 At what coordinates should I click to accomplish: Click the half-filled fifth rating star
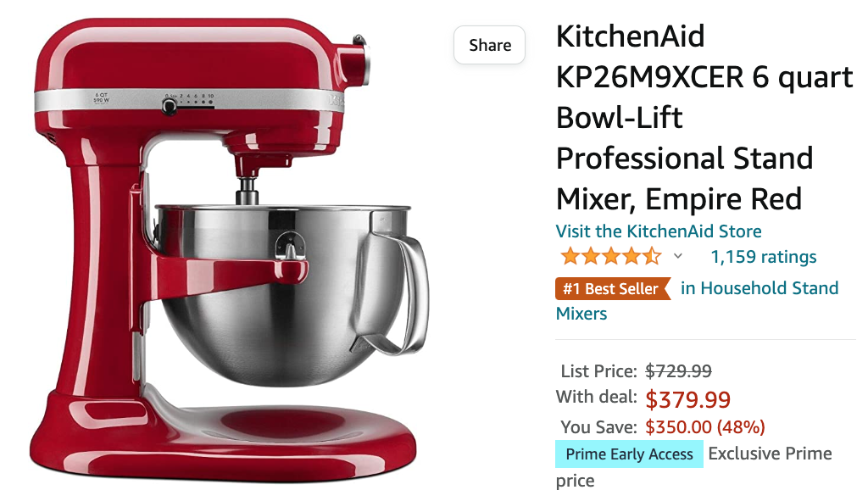coord(652,256)
